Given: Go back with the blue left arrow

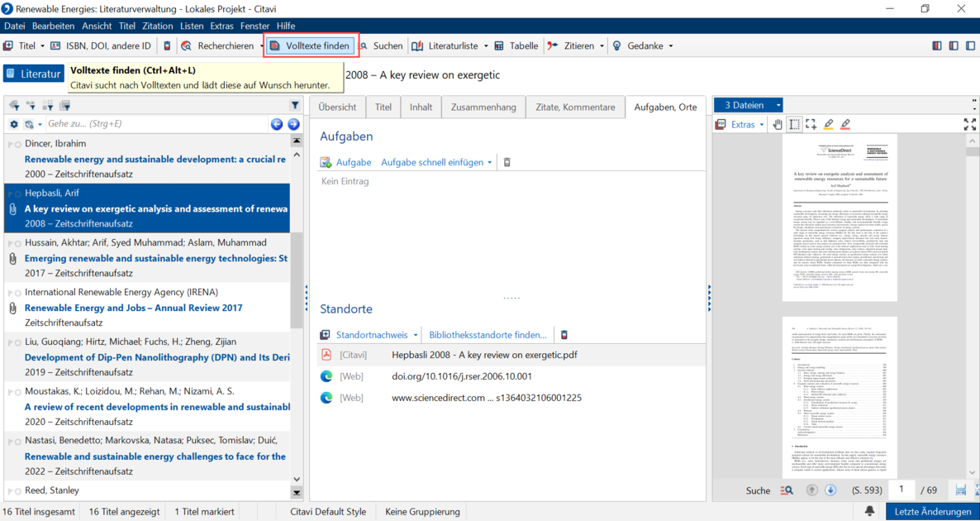Looking at the screenshot, I should pyautogui.click(x=277, y=124).
